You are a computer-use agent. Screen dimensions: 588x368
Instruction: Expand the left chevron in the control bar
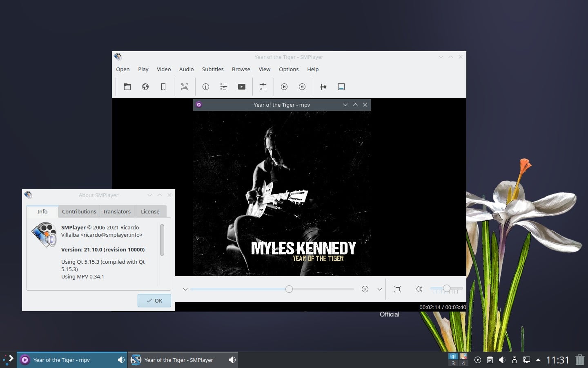(185, 289)
